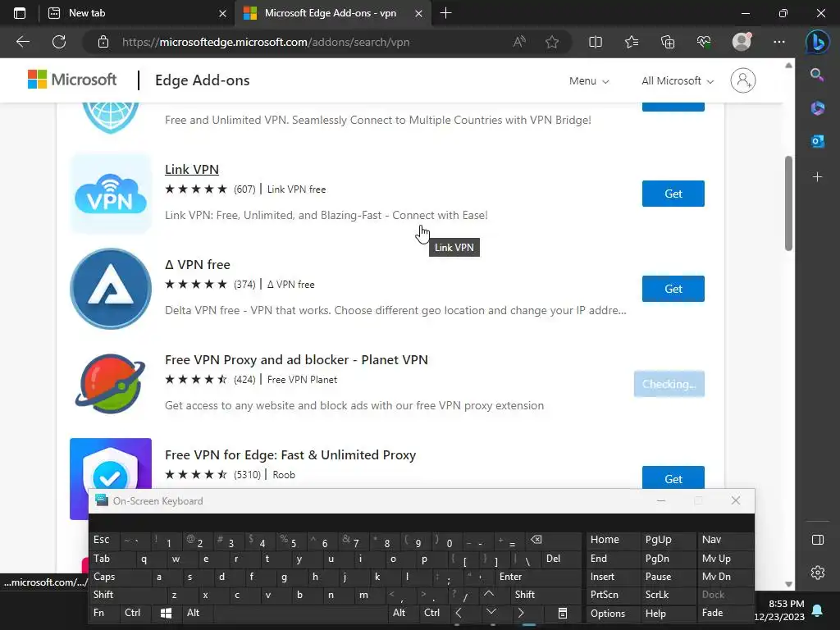Screen dimensions: 840x630
Task: Click the backspace key on On-Screen Keyboard
Action: coord(553,540)
